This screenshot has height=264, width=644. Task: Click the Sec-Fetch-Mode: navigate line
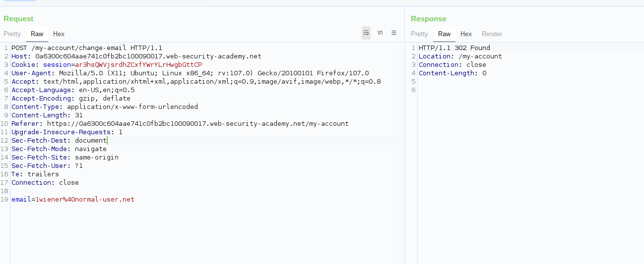pyautogui.click(x=59, y=149)
